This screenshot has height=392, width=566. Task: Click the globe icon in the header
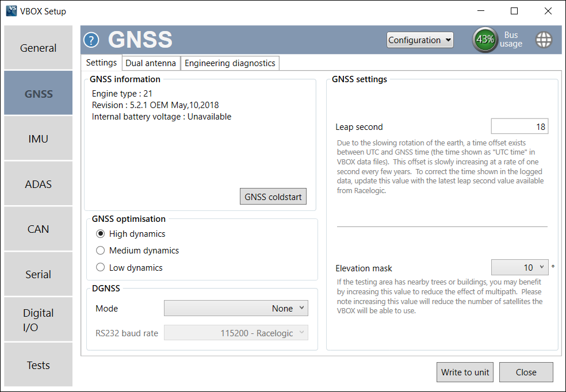click(x=544, y=40)
